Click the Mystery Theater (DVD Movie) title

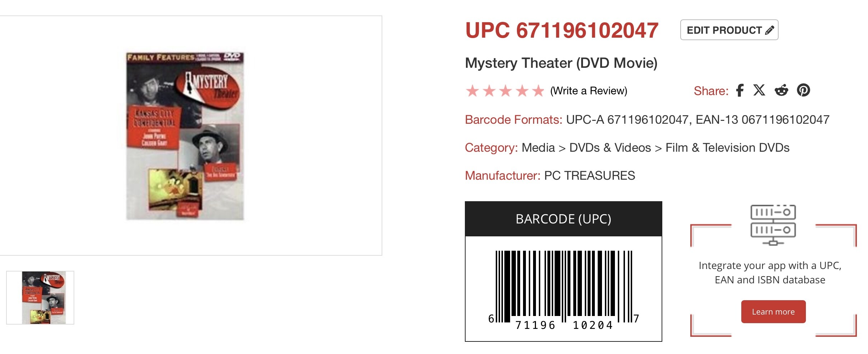[561, 63]
